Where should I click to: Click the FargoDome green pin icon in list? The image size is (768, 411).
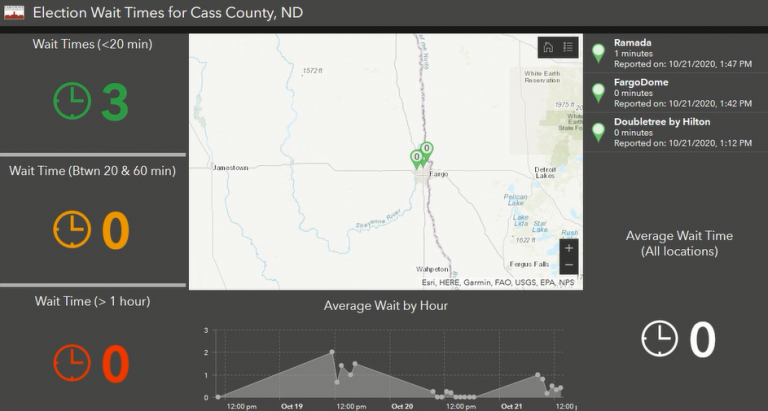point(598,93)
